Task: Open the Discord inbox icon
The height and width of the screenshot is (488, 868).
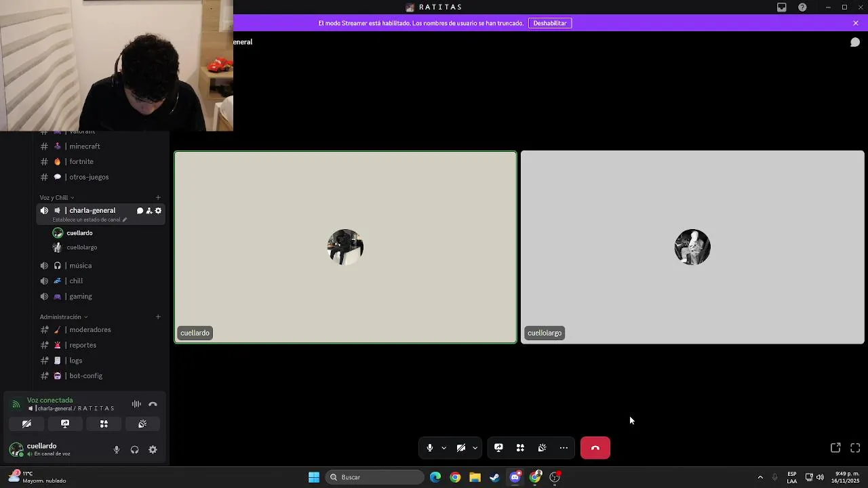Action: coord(782,7)
